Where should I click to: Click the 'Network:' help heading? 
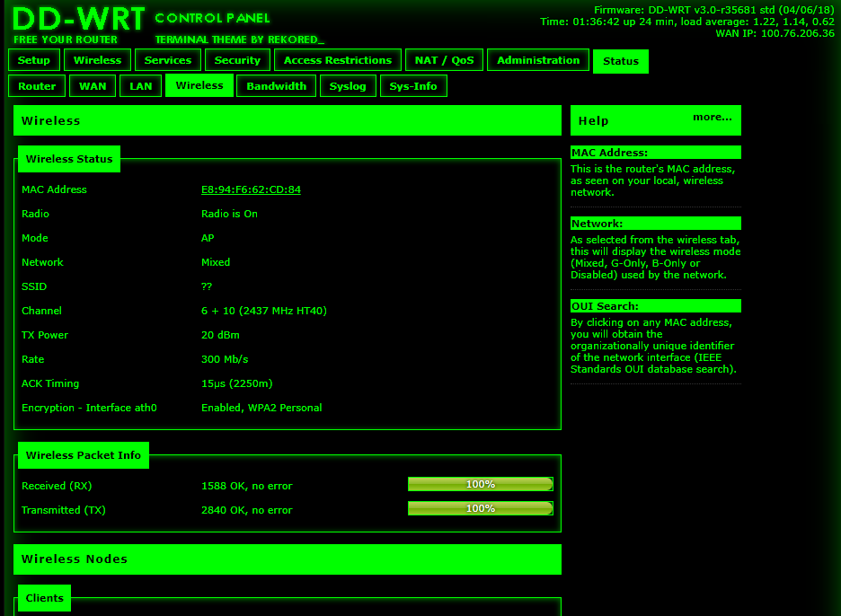tap(655, 224)
